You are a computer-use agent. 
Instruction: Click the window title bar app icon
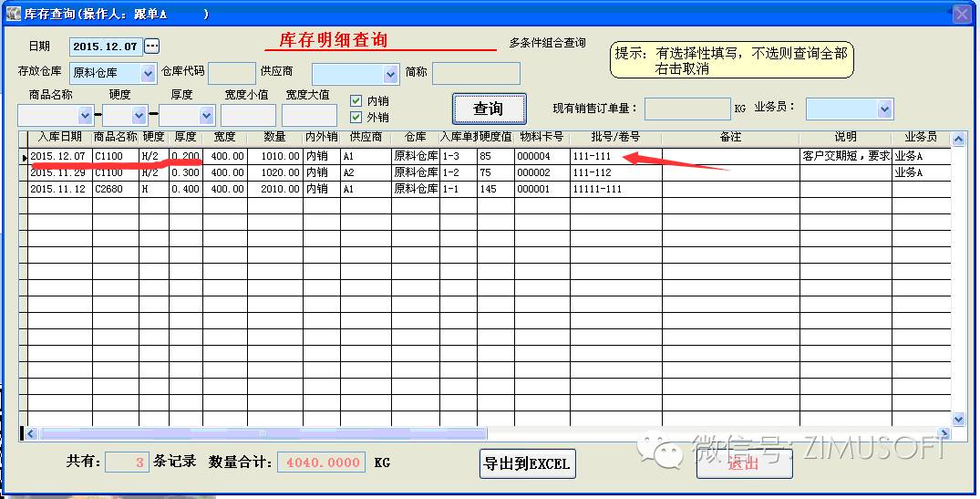click(x=14, y=15)
